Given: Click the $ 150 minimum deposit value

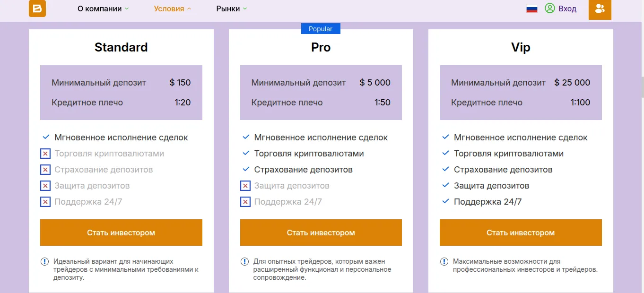Looking at the screenshot, I should click(x=180, y=83).
